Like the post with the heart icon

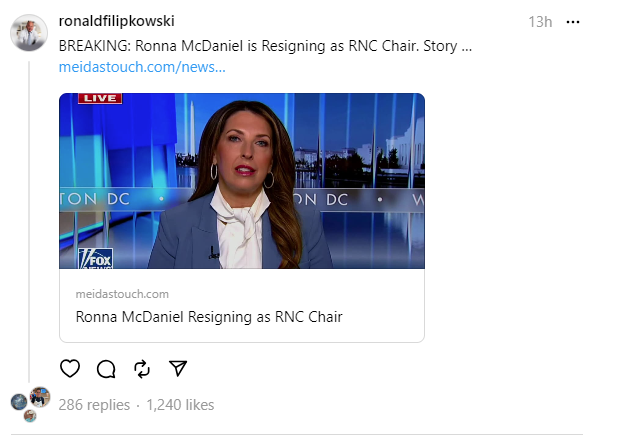pyautogui.click(x=70, y=368)
